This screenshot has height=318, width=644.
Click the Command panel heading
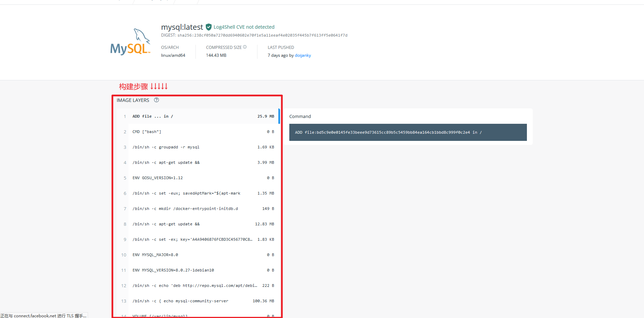pos(300,116)
